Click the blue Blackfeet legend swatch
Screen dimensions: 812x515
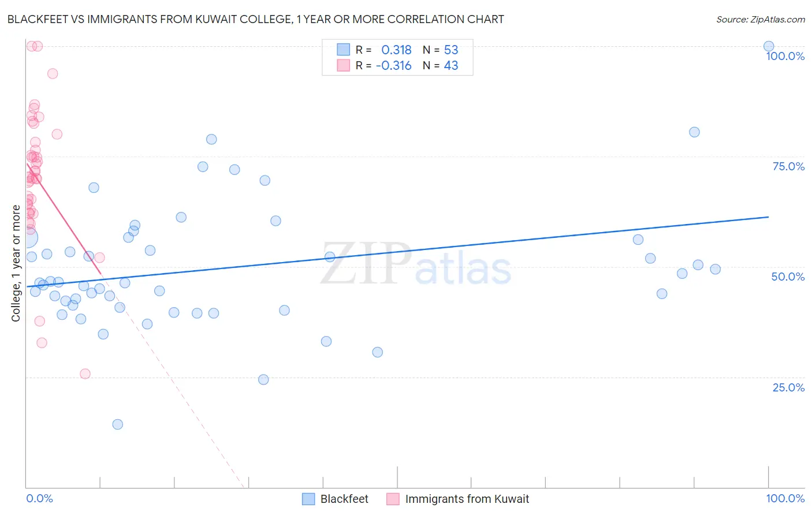pos(308,499)
